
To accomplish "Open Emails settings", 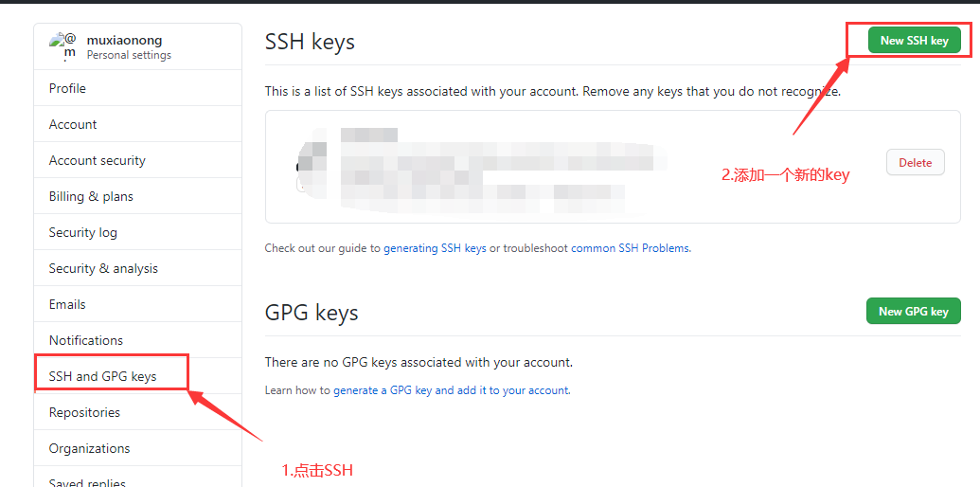I will point(137,304).
